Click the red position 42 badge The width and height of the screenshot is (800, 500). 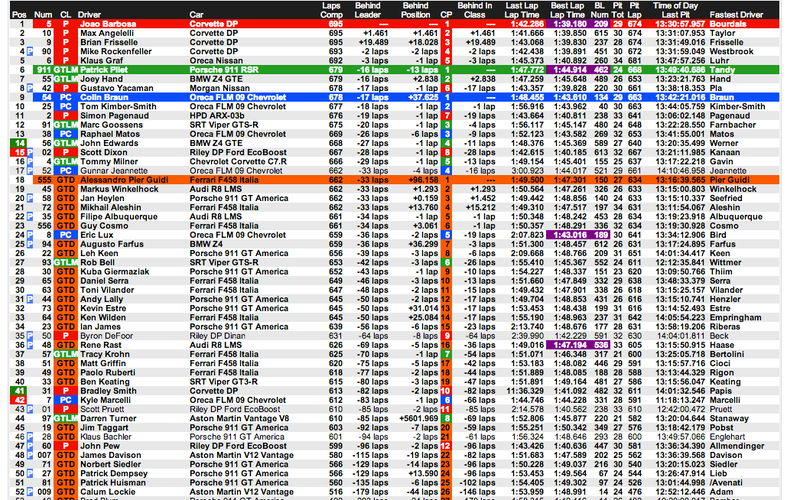(x=18, y=401)
